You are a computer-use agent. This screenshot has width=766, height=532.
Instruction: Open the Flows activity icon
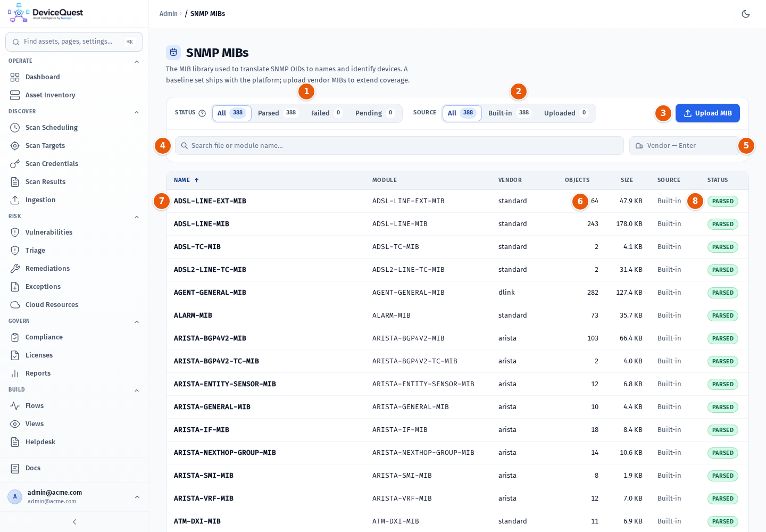pyautogui.click(x=15, y=406)
